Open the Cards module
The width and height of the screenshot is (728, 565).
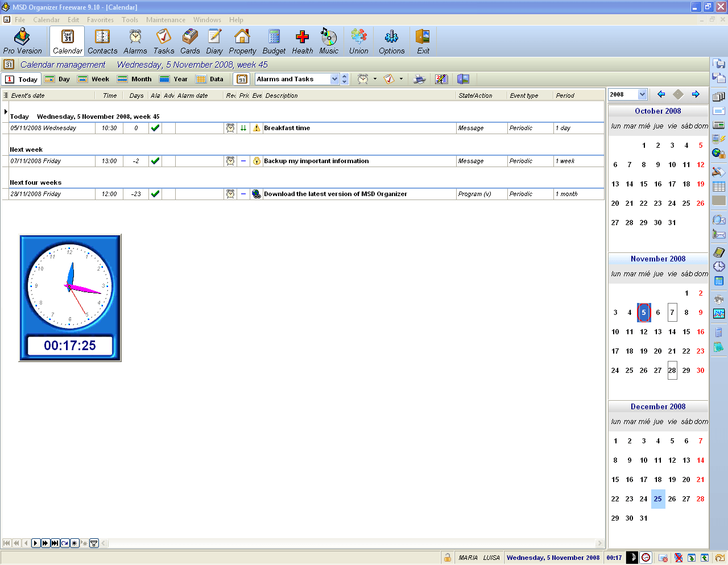coord(190,41)
